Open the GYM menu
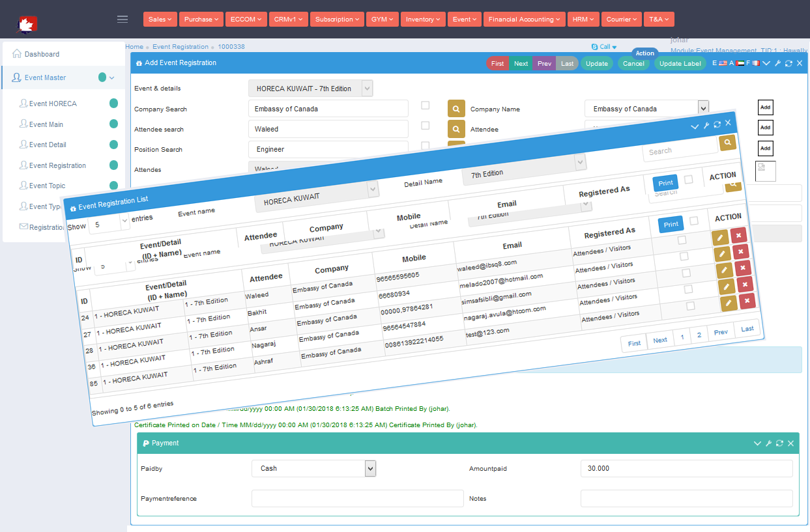Screen dimensions: 810x532 point(382,20)
